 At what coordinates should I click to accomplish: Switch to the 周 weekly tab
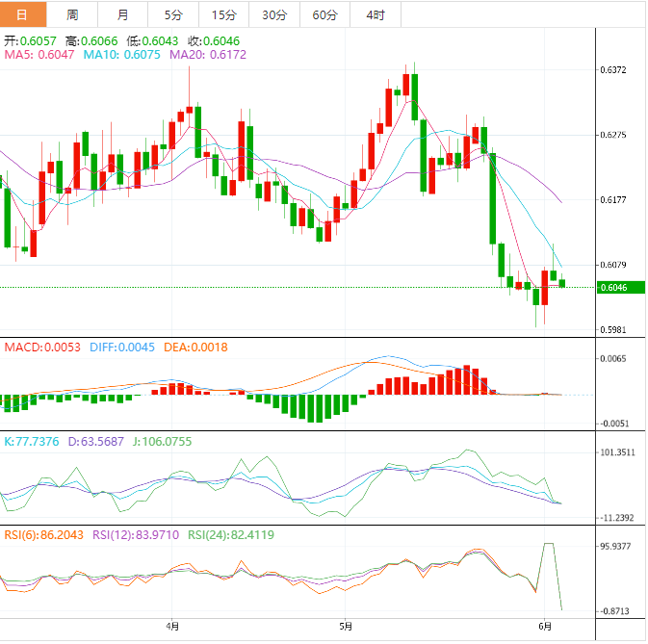pos(73,14)
